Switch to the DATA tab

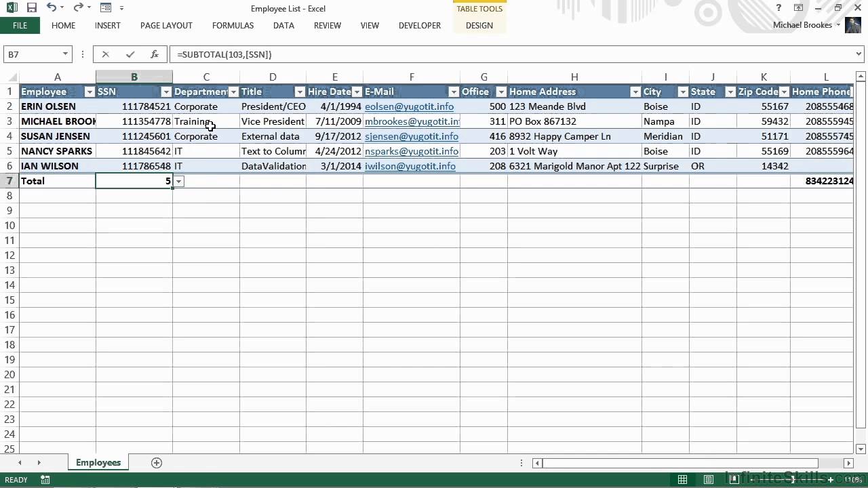[283, 26]
